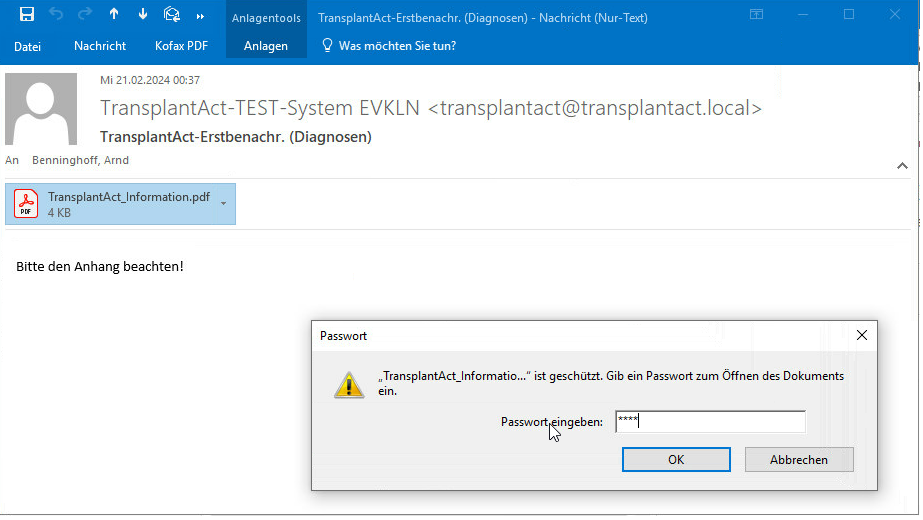This screenshot has width=923, height=520.
Task: Open the Datei menu
Action: click(28, 46)
